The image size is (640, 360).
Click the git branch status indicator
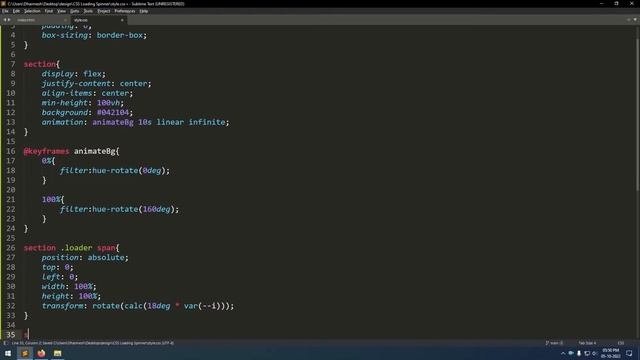pos(554,343)
